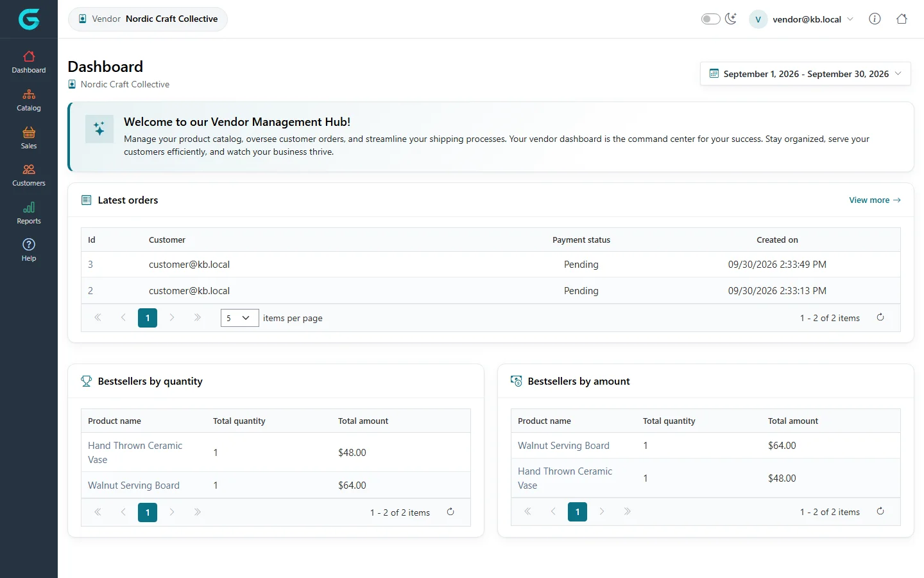
Task: Click the home icon in the header
Action: pos(902,19)
